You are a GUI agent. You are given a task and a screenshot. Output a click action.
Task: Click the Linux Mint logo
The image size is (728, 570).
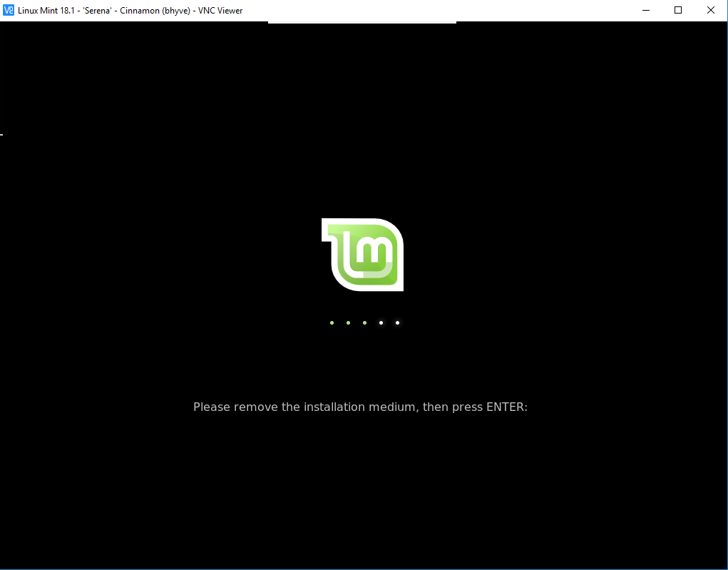click(363, 255)
